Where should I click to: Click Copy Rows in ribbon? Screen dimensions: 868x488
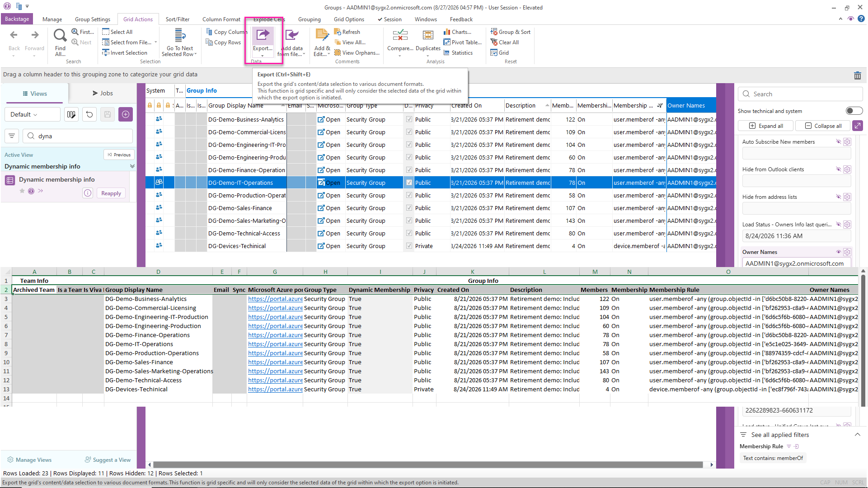point(223,42)
